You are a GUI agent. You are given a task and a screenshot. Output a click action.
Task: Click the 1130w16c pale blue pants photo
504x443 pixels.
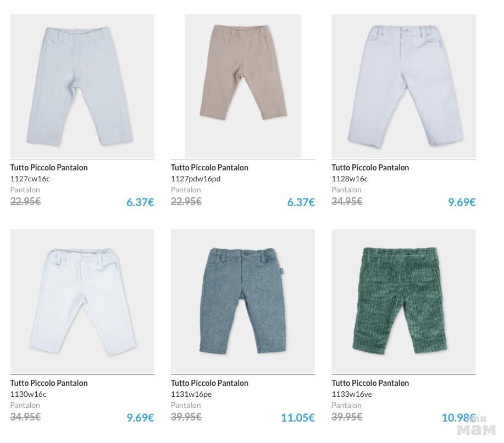(x=82, y=301)
